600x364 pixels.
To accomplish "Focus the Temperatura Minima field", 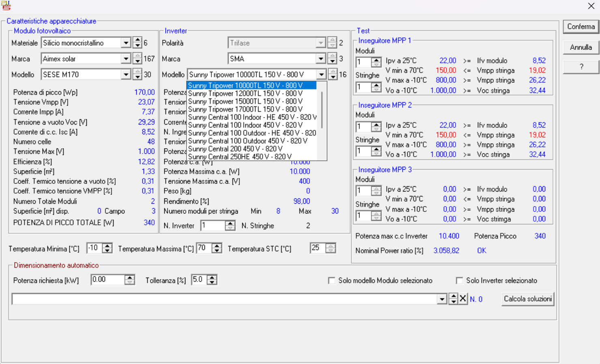I will point(95,248).
